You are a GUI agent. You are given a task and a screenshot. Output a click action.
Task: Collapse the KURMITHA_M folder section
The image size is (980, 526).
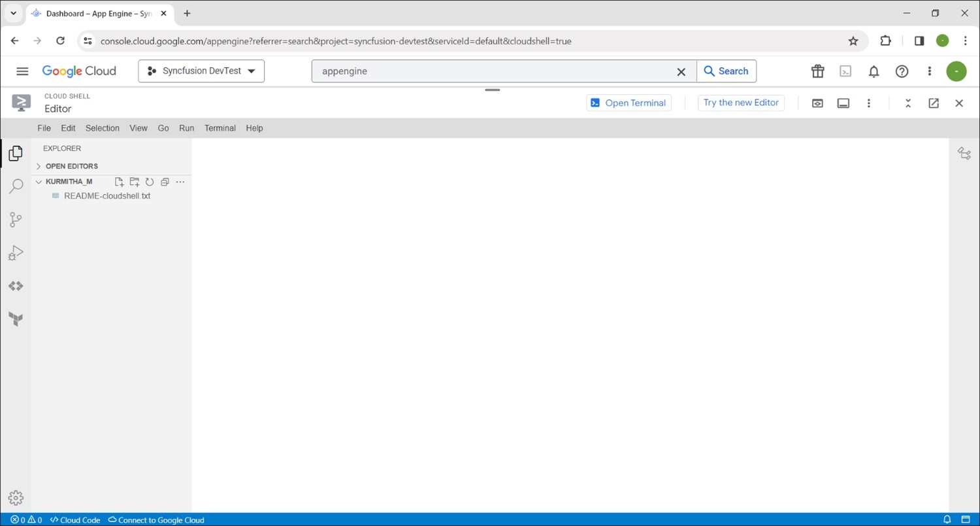(x=69, y=182)
